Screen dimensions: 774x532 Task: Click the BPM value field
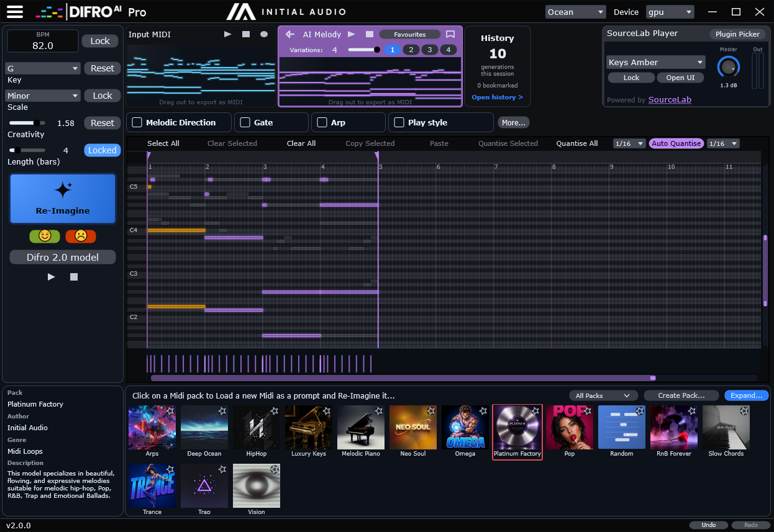43,41
